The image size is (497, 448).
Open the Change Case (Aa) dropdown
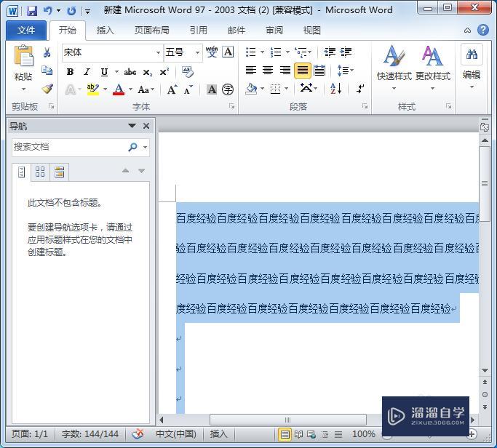146,89
